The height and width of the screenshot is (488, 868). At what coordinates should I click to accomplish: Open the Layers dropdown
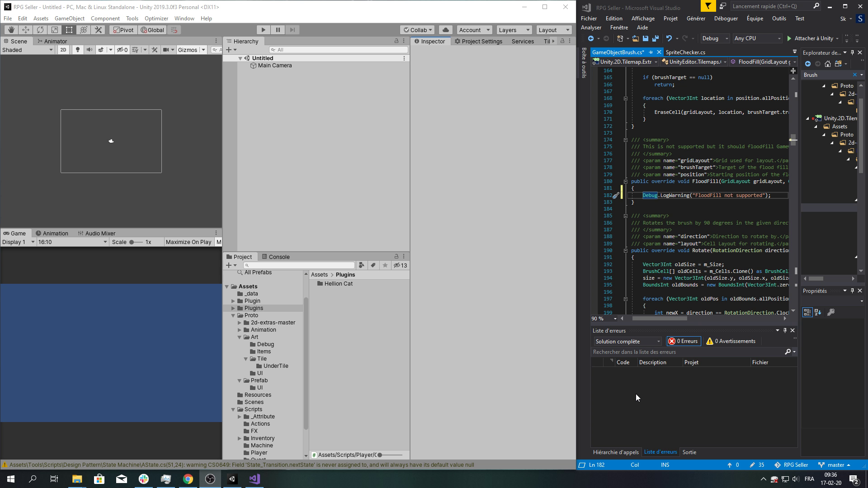pos(514,30)
